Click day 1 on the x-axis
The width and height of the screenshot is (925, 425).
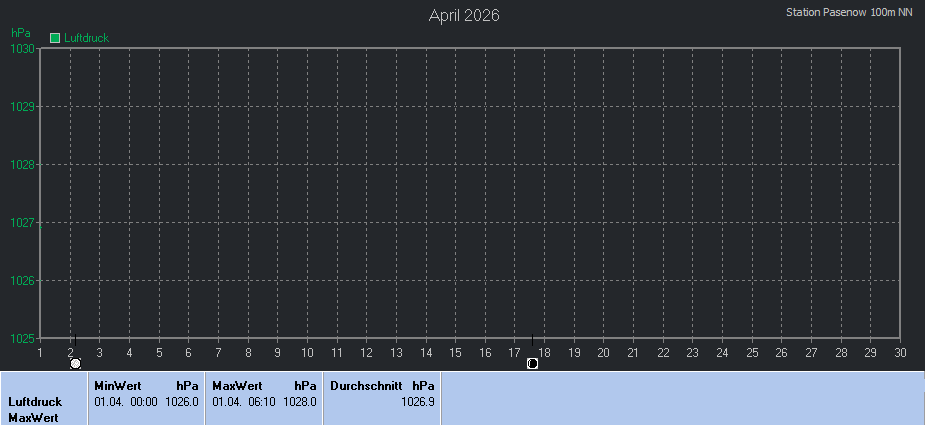coord(40,352)
